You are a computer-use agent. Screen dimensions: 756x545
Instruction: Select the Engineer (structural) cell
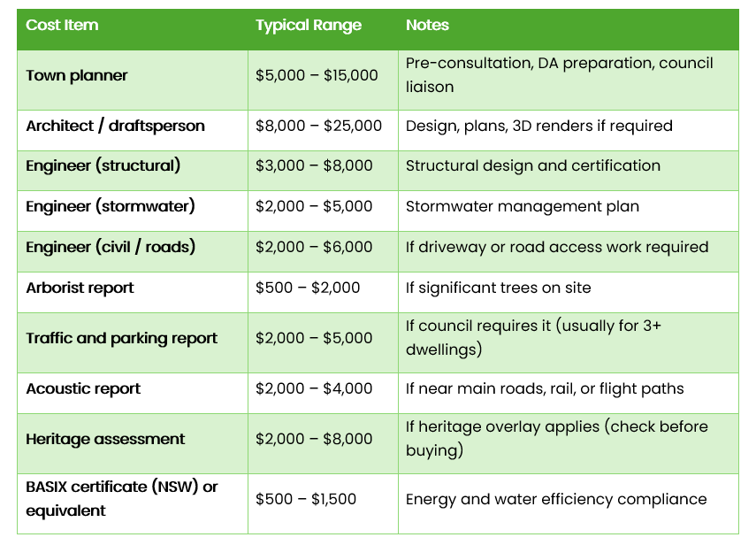coord(103,165)
